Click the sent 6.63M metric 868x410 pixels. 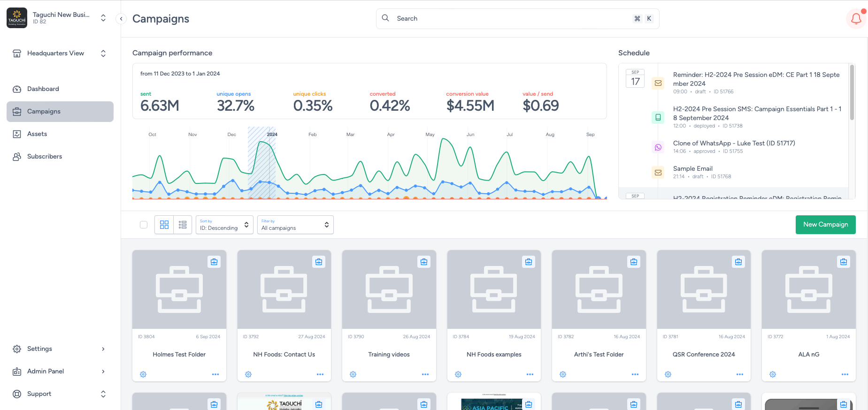click(160, 102)
